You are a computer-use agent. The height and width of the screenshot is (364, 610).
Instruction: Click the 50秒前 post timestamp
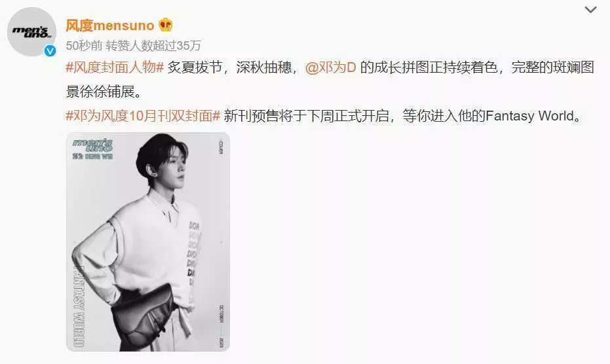pos(84,46)
